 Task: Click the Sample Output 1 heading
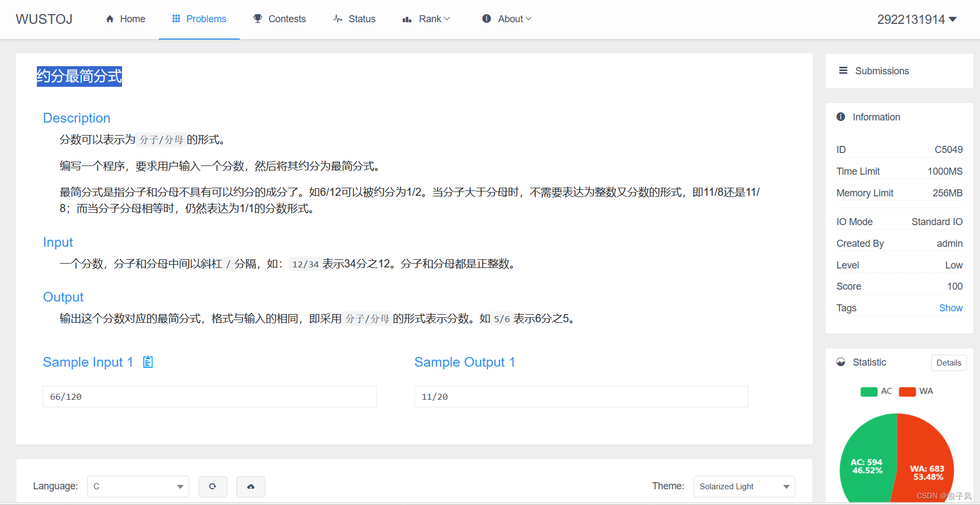tap(465, 362)
